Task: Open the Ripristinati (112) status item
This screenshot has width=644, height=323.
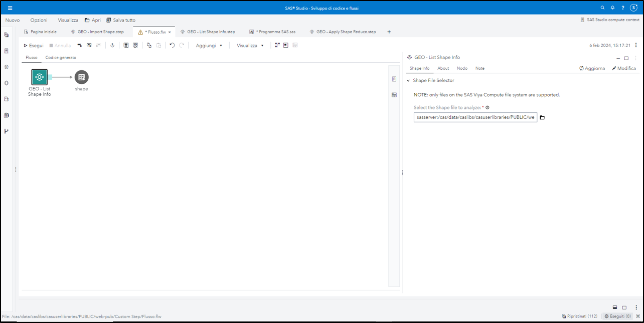Action: point(579,316)
